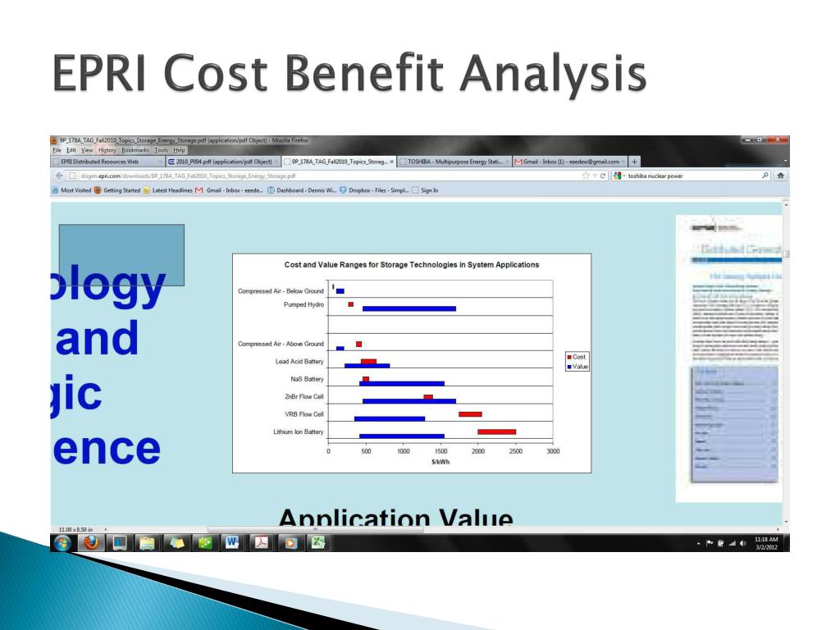Viewport: 840px width, 630px height.
Task: Click the page thumbnail on the right
Action: pos(729,358)
